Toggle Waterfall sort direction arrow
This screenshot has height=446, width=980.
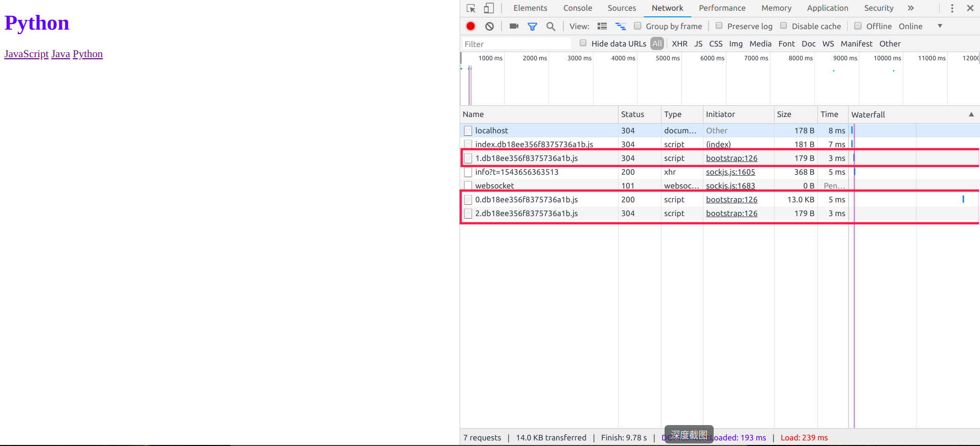[x=971, y=114]
